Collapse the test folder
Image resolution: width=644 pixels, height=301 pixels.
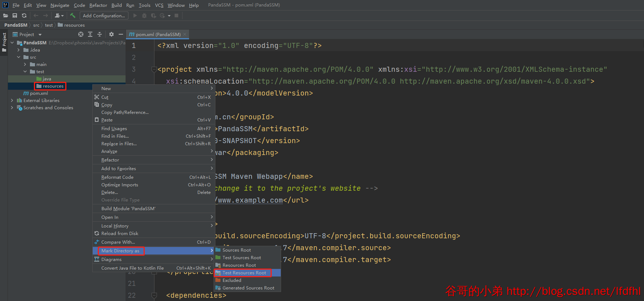click(25, 71)
